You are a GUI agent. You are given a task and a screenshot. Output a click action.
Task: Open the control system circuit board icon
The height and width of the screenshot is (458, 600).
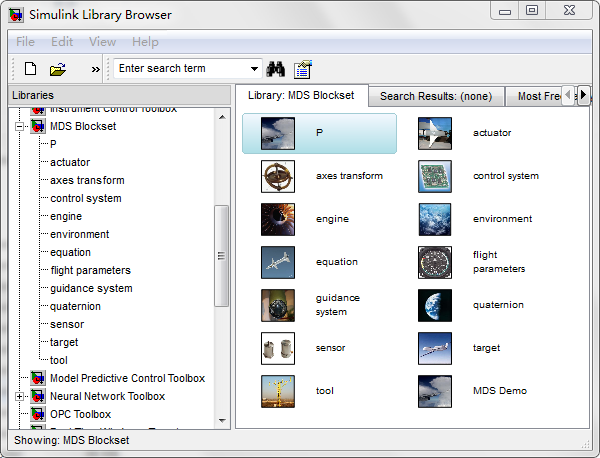coord(435,176)
